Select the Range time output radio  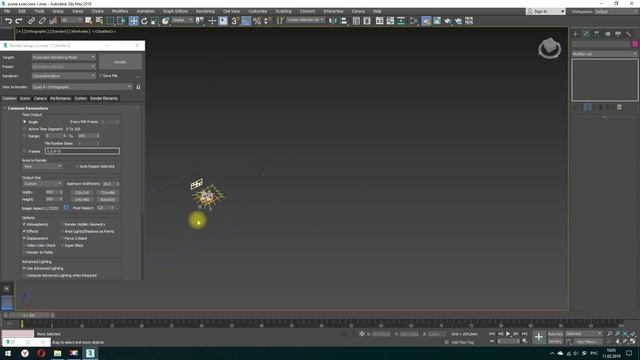point(24,136)
